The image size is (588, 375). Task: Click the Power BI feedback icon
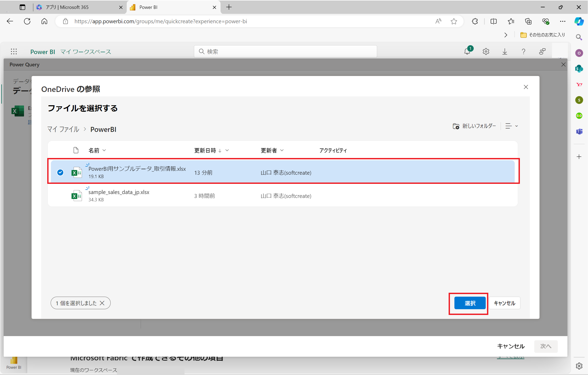pos(542,51)
